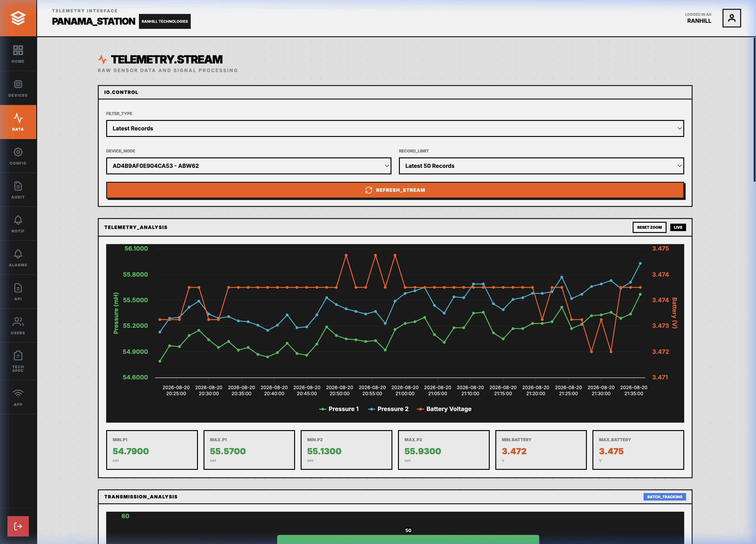Click the MAX.P2 55.9300 value
This screenshot has height=544, width=756.
(422, 451)
